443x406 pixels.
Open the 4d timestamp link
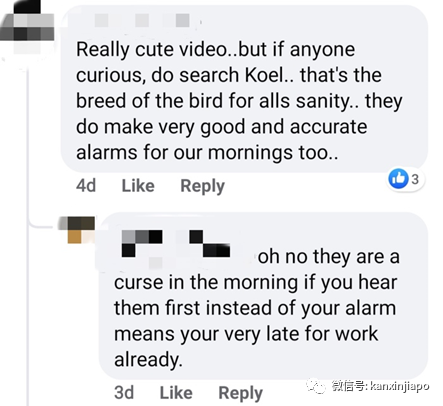click(86, 186)
